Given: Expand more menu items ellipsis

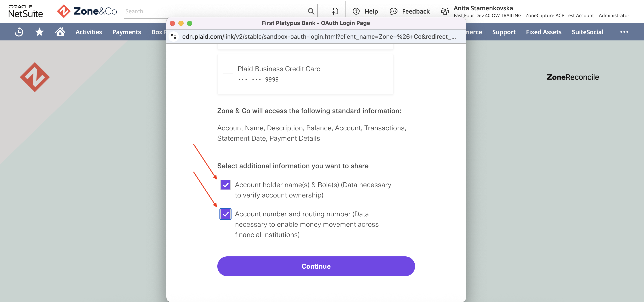Looking at the screenshot, I should 624,32.
